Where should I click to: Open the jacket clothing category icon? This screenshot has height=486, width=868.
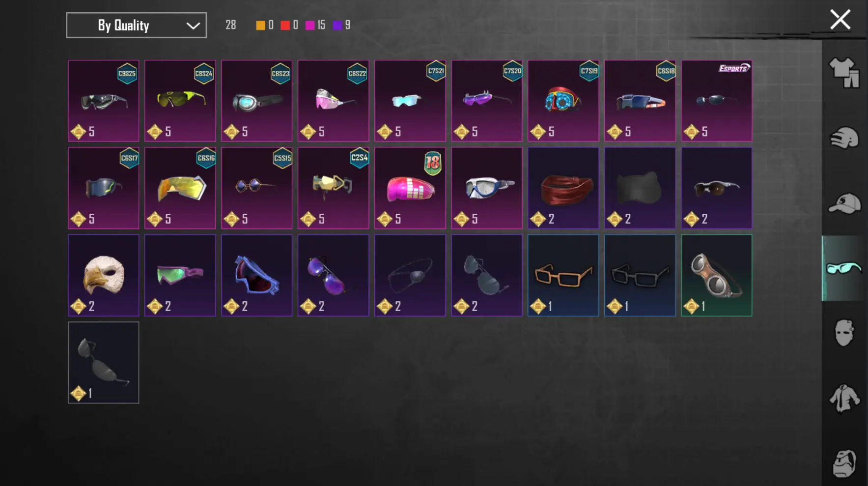tap(844, 398)
